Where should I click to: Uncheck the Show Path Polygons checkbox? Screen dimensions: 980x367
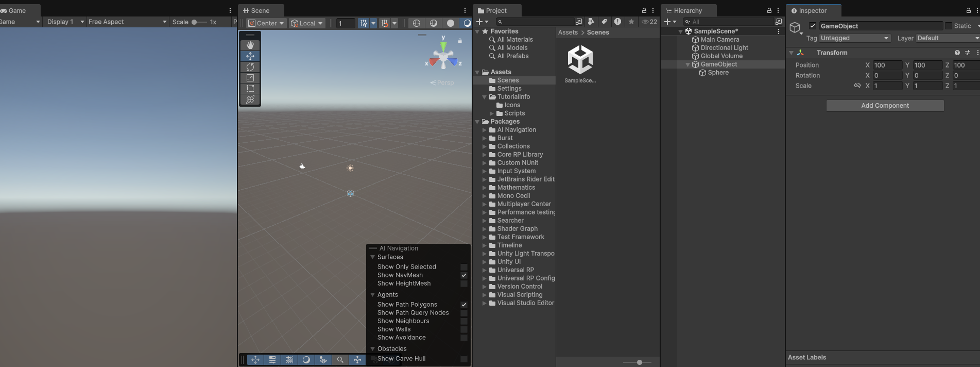[464, 305]
